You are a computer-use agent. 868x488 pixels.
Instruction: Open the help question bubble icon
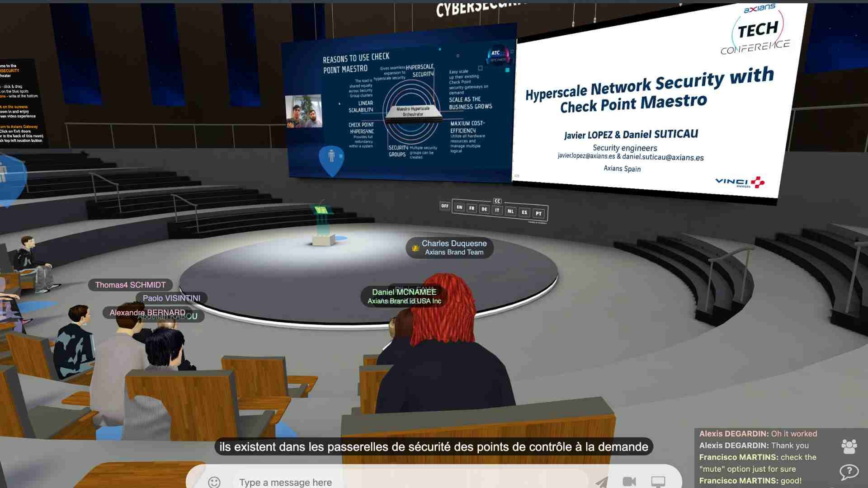coord(849,472)
